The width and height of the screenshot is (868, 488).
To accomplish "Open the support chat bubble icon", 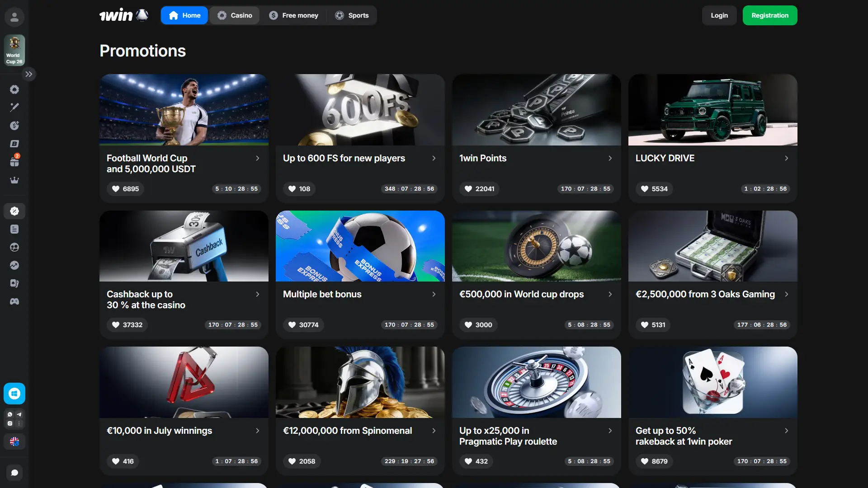I will [x=14, y=473].
